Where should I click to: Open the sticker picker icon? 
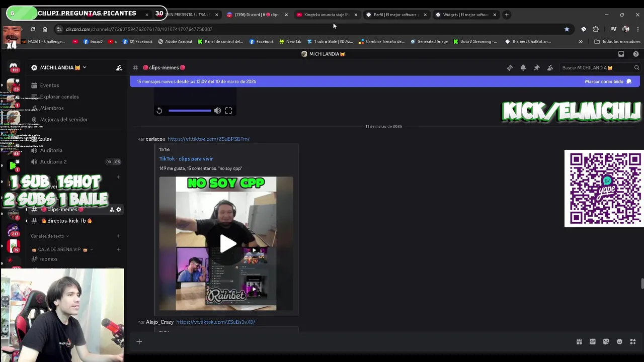click(606, 342)
